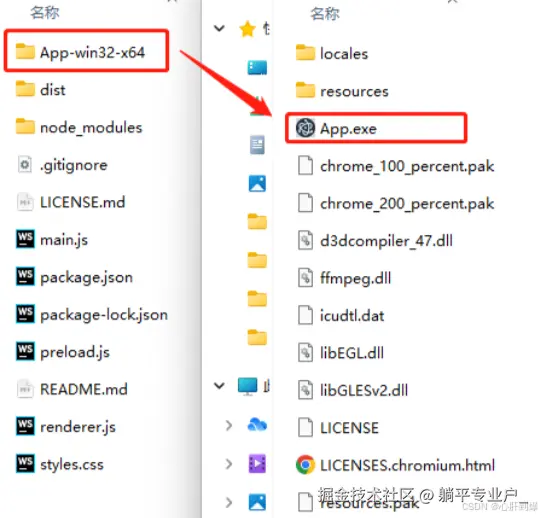Click the libGLESv2.dll file icon
This screenshot has height=518, width=542.
[x=305, y=389]
